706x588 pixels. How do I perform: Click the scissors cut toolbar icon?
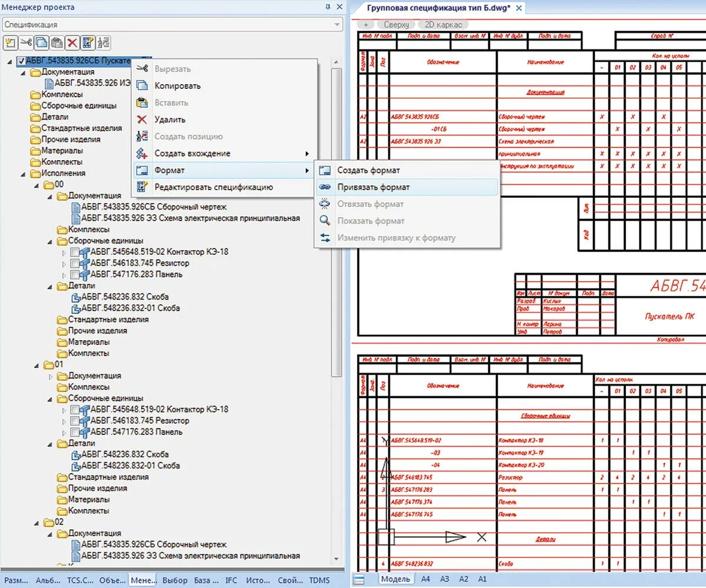(26, 42)
